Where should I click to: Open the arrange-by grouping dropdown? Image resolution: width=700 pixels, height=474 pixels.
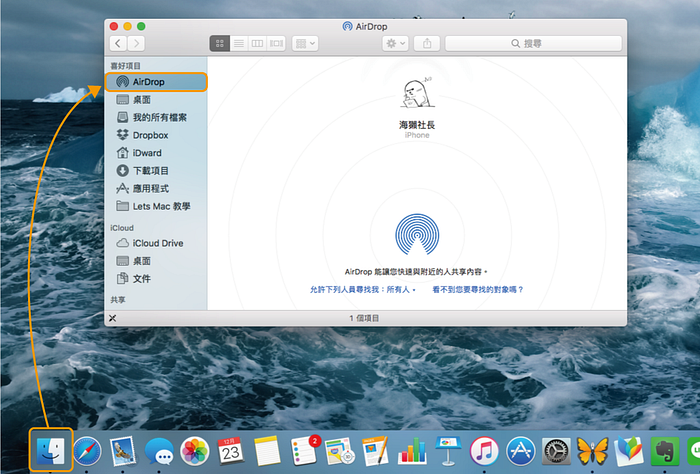(x=305, y=43)
